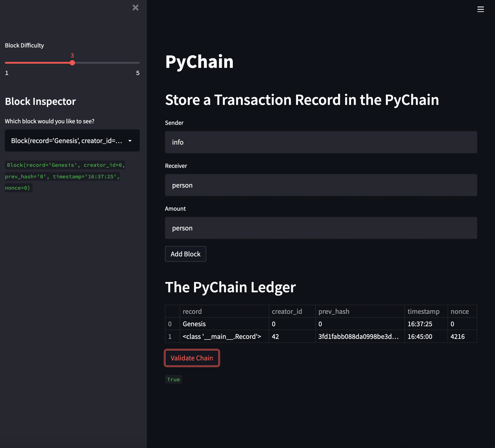Click the slider maximum label 5
Image resolution: width=495 pixels, height=448 pixels.
click(138, 73)
